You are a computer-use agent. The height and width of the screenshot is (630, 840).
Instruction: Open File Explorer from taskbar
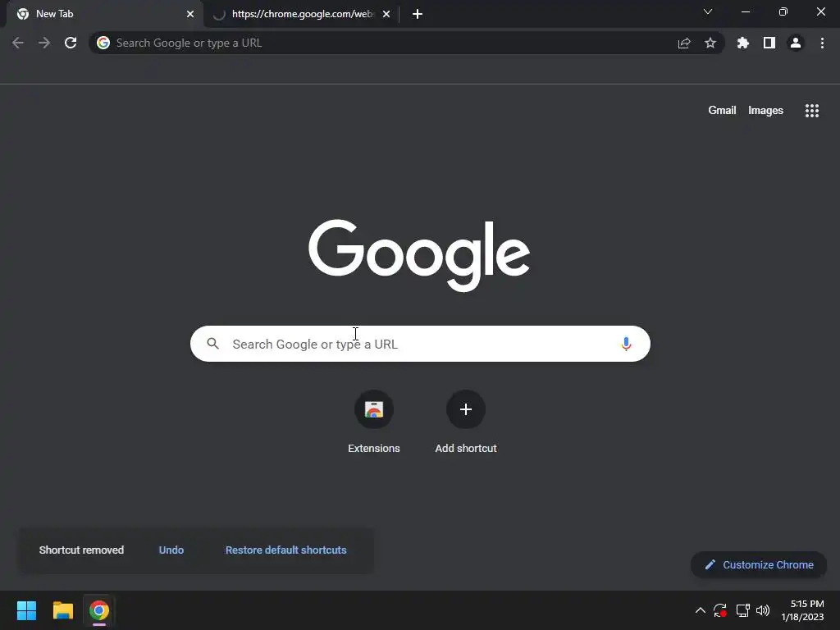click(62, 610)
